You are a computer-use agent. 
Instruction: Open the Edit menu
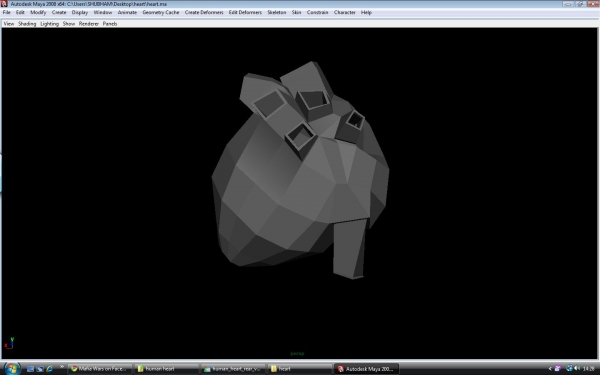(20, 13)
